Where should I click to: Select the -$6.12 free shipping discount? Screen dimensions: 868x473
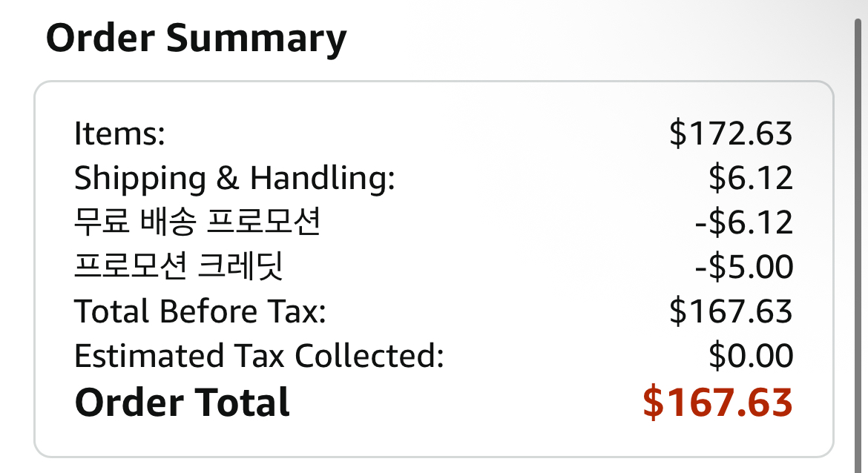(744, 222)
